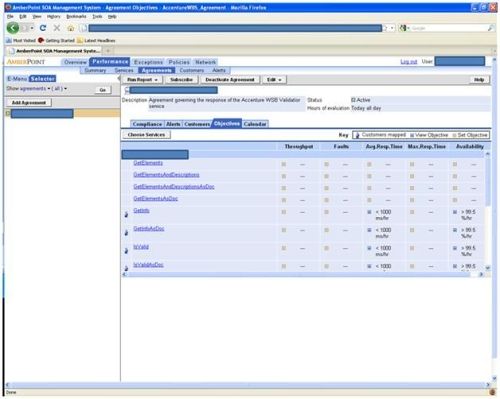Viewport: 500px width, 399px height.
Task: Open the GetElementsAndDescriptionsAsDoc link
Action: tap(174, 187)
